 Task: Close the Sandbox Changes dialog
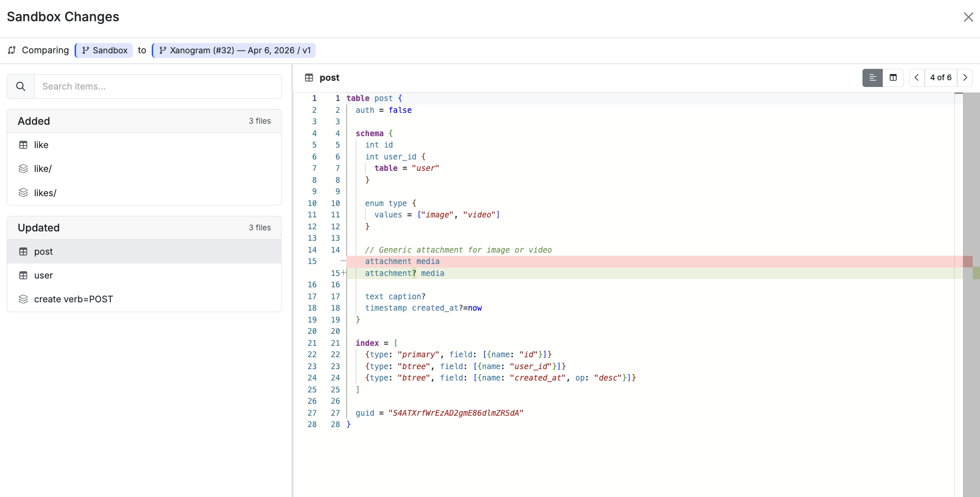click(968, 17)
